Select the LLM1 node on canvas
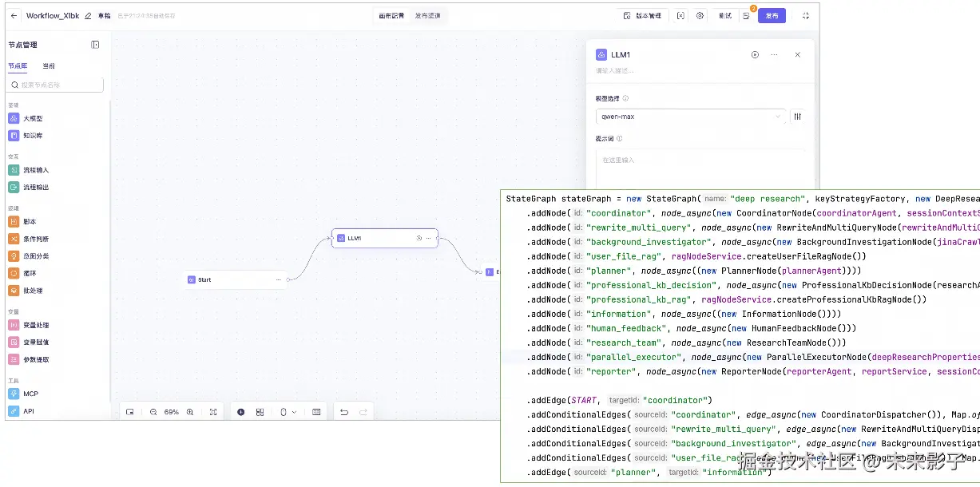This screenshot has width=980, height=487. click(385, 238)
